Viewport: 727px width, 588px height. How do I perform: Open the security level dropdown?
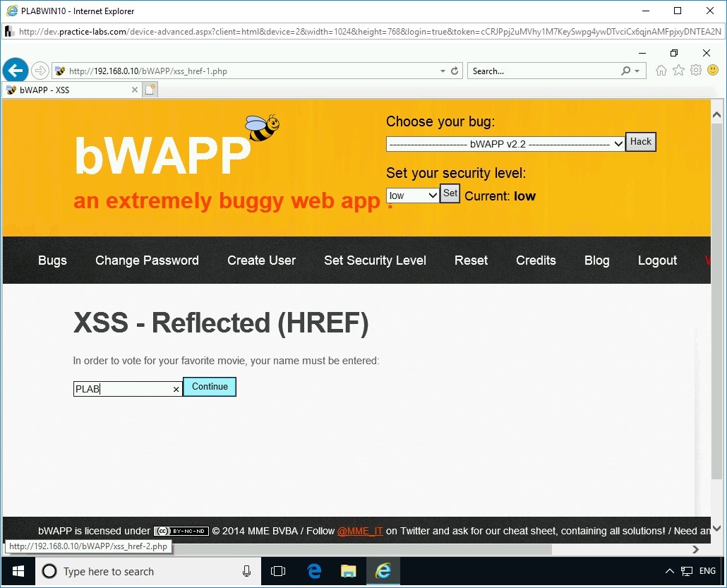tap(411, 195)
